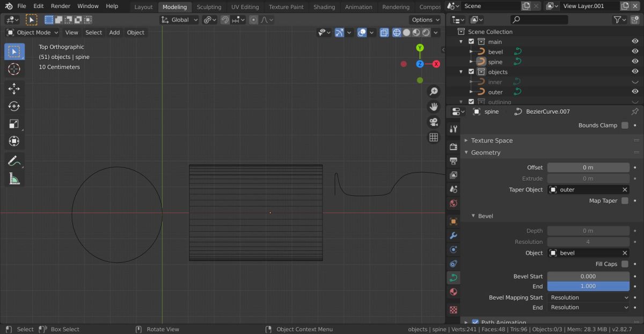Click the red X axis gizmo
The image size is (644, 334).
tap(436, 64)
